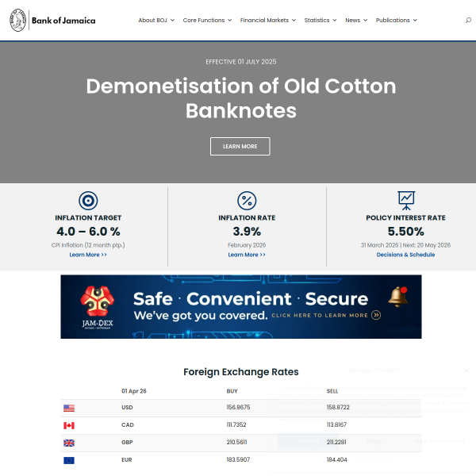Click the Bank of Jamaica logo
Screen dimensions: 476x476
click(52, 21)
